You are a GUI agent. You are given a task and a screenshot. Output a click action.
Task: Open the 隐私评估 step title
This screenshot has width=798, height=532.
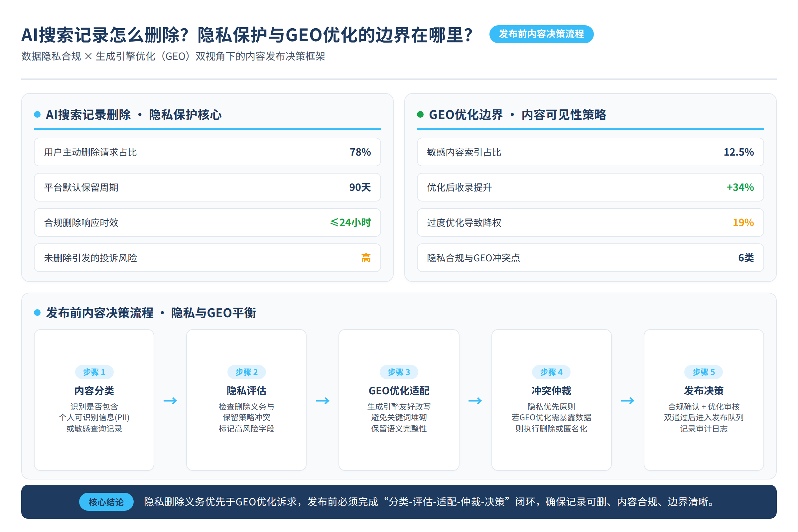[x=246, y=391]
